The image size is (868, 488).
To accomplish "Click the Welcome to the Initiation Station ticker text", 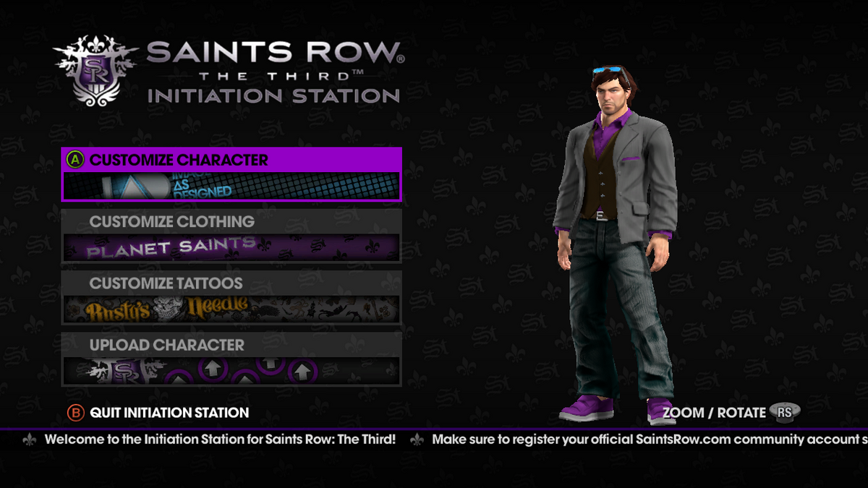I will 220,440.
